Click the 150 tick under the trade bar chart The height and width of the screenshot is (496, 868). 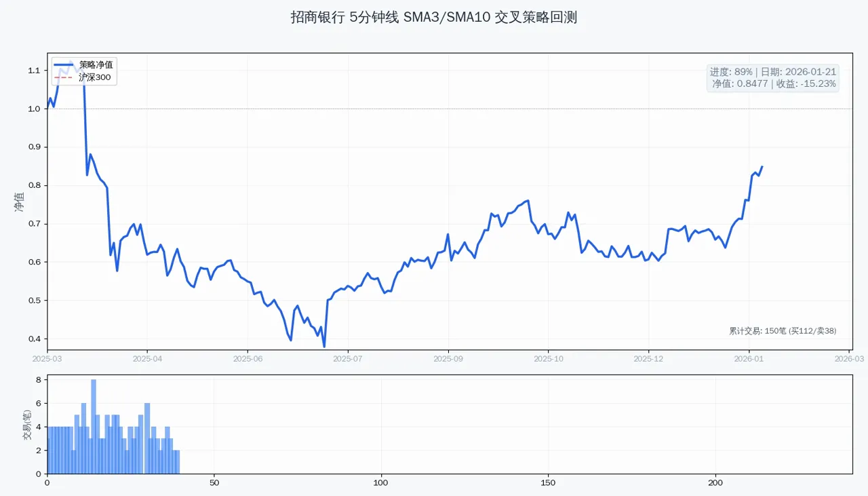coord(549,482)
